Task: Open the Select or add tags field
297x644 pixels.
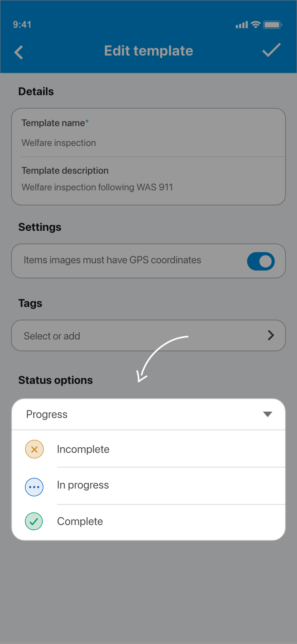Action: tap(148, 335)
